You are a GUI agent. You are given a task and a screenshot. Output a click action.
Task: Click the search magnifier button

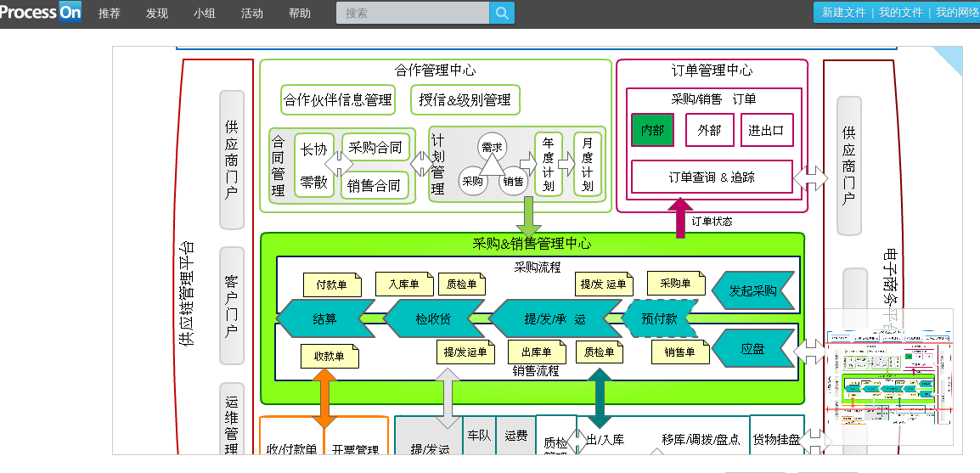(502, 13)
